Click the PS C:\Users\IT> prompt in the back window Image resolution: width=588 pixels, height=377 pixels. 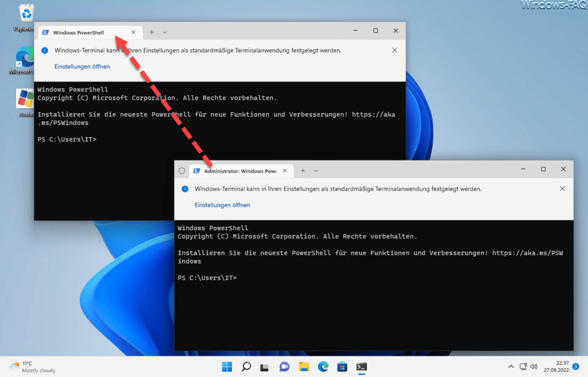[67, 139]
